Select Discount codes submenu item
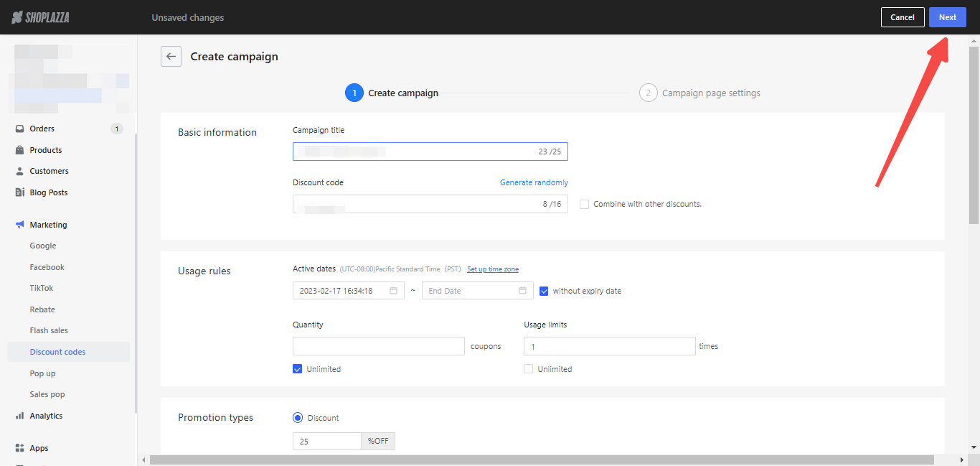This screenshot has height=466, width=980. pyautogui.click(x=69, y=352)
